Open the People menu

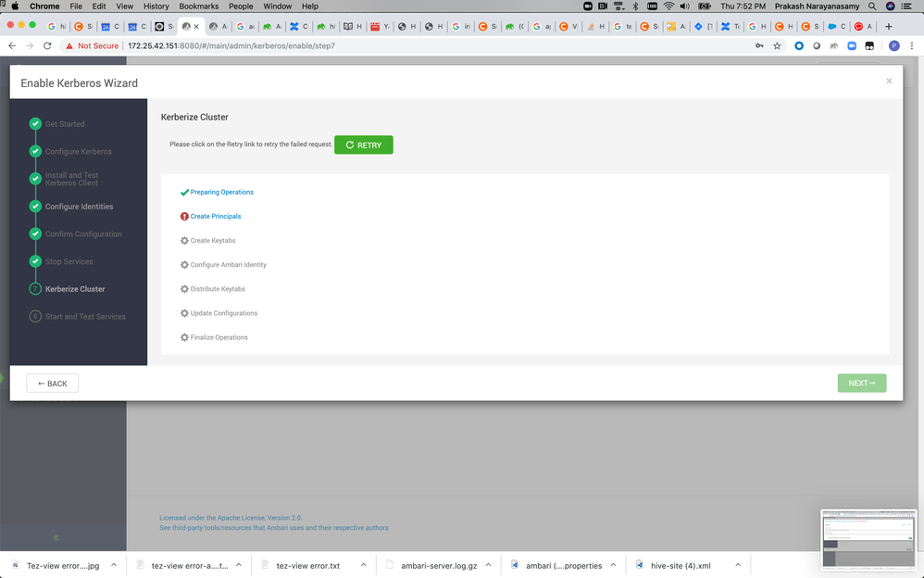[241, 6]
